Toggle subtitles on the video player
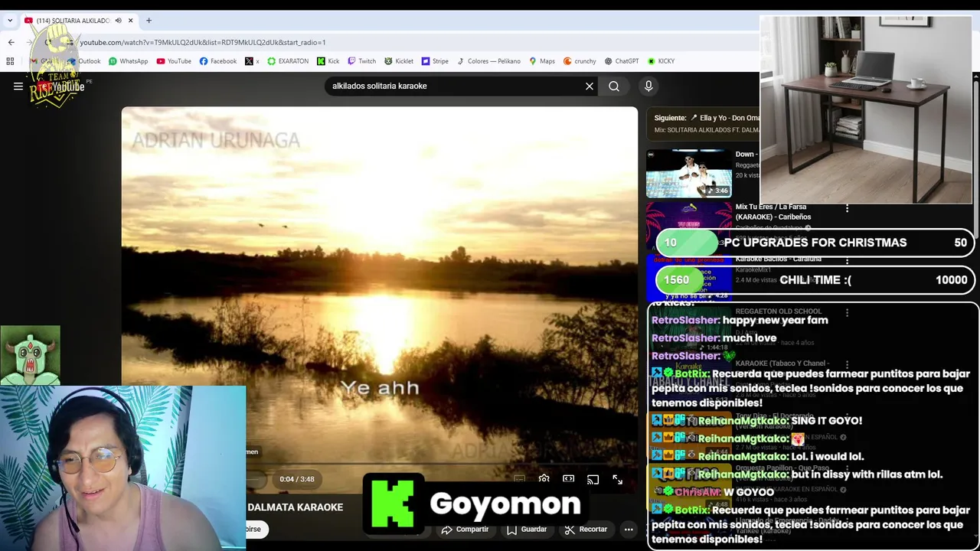The image size is (980, 551). pyautogui.click(x=519, y=479)
